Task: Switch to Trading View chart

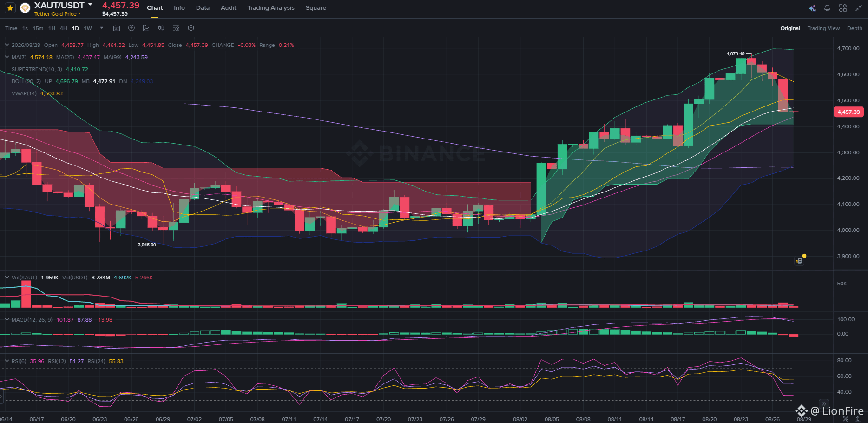Action: click(x=823, y=28)
